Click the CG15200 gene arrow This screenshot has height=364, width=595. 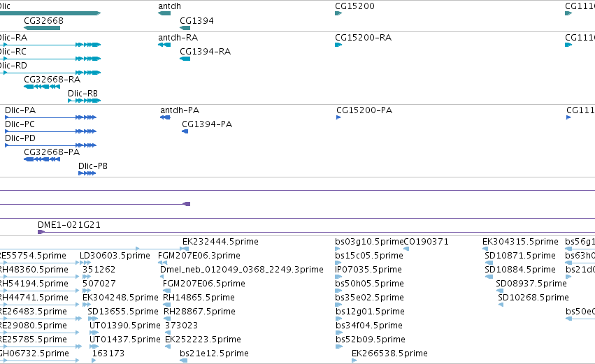[x=338, y=13]
